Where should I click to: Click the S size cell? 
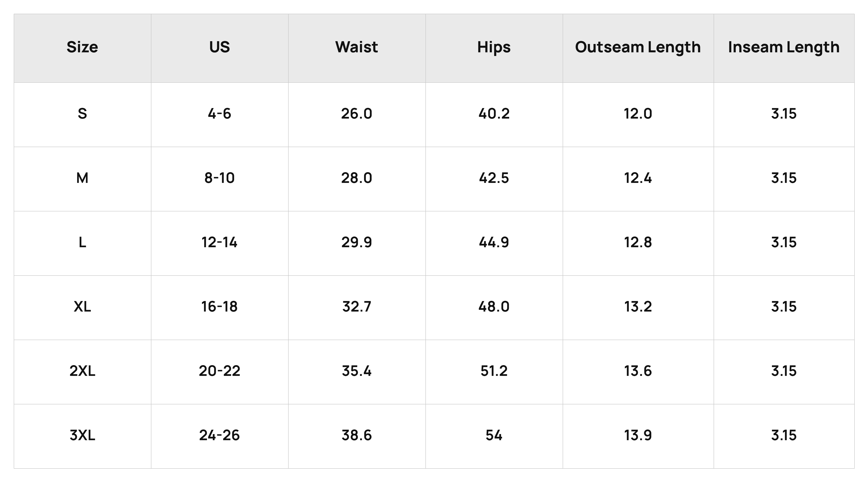click(x=82, y=113)
